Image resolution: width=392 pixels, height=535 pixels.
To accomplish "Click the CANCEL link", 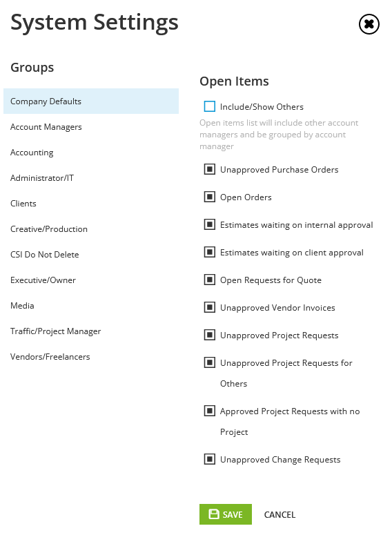I will 280,514.
